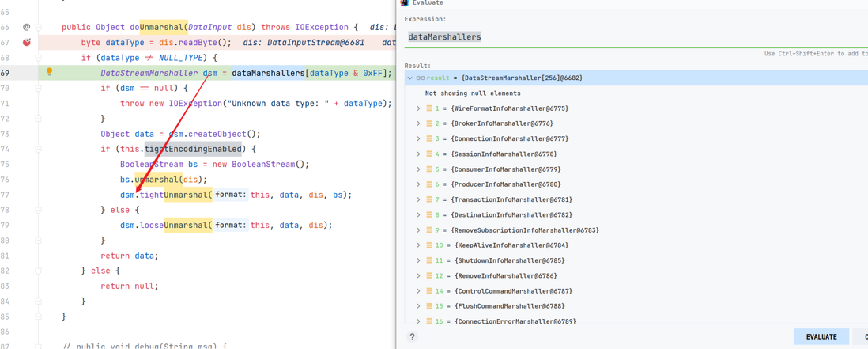Expand the SessionInfoMarshaller@6778 entry
The height and width of the screenshot is (349, 868).
(x=419, y=154)
